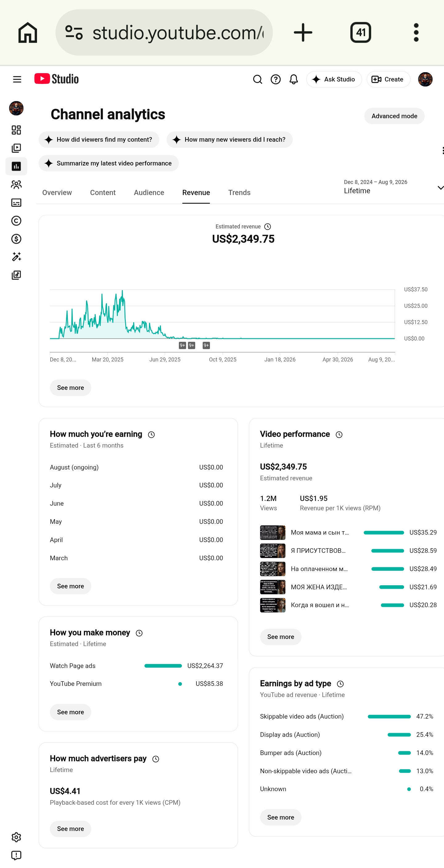444x868 pixels.
Task: See more under Estimated revenue chart
Action: coord(70,387)
